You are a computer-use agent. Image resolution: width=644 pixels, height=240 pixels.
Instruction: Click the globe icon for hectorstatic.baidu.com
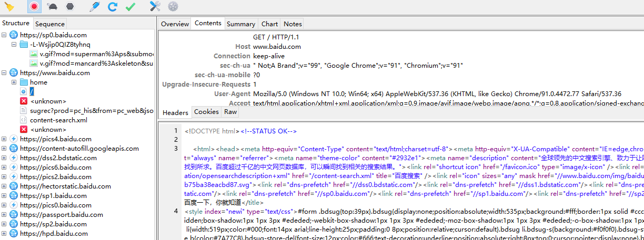click(14, 186)
